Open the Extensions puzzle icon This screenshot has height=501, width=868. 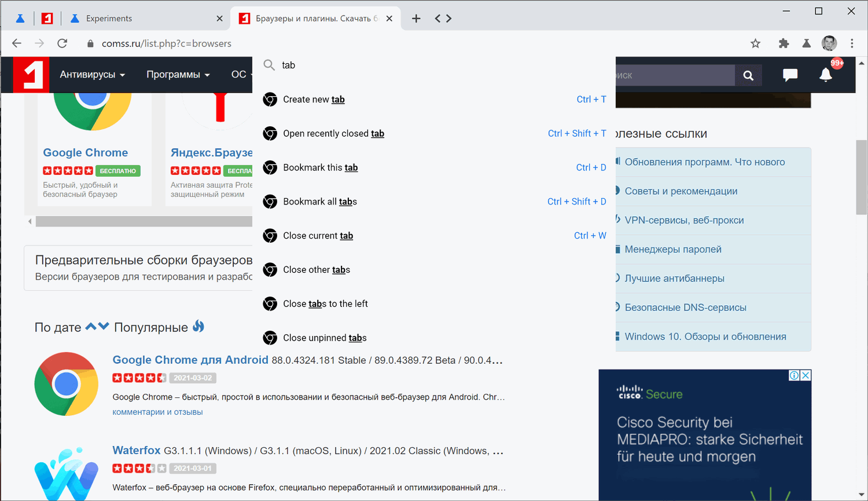pos(784,43)
